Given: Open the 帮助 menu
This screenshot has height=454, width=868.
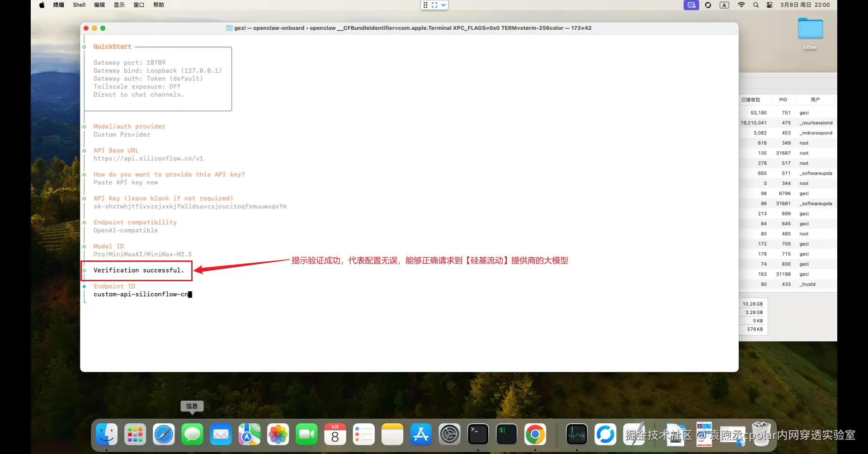Looking at the screenshot, I should pos(159,5).
